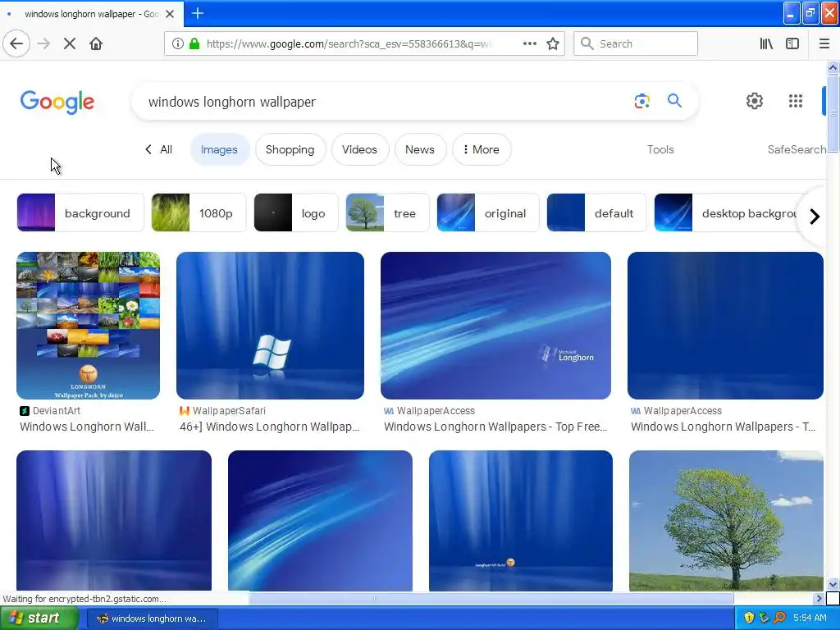
Task: Click the vertical scrollbar up arrow
Action: [x=833, y=67]
